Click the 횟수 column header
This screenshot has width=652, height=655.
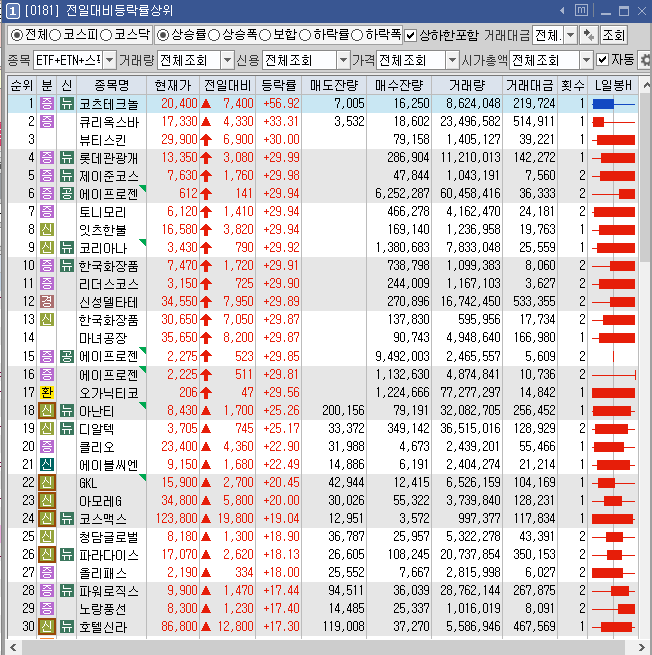(572, 85)
